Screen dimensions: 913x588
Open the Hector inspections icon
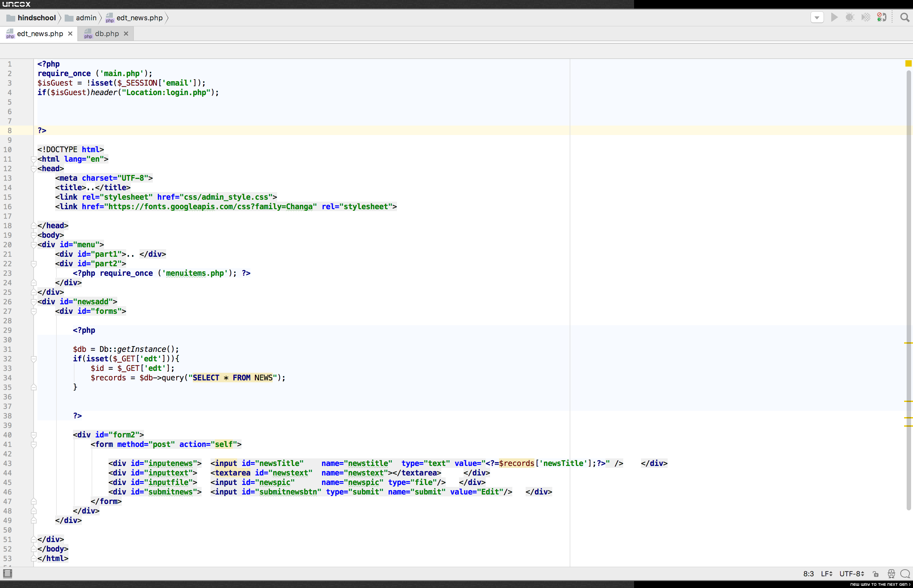coord(891,574)
